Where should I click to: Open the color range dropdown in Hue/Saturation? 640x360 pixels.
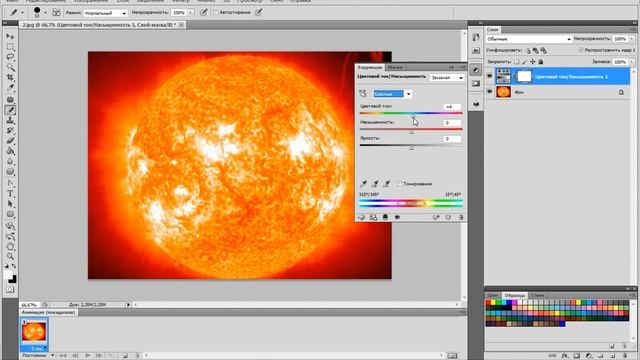pos(409,94)
